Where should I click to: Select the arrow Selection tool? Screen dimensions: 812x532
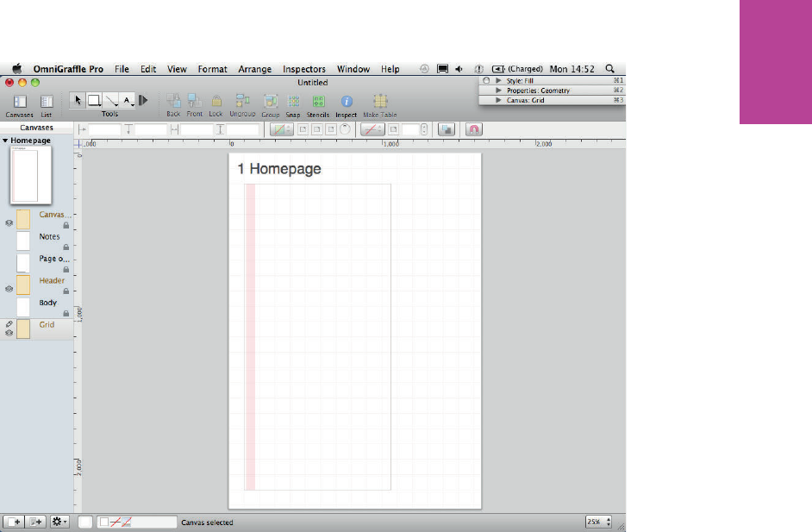click(x=78, y=100)
